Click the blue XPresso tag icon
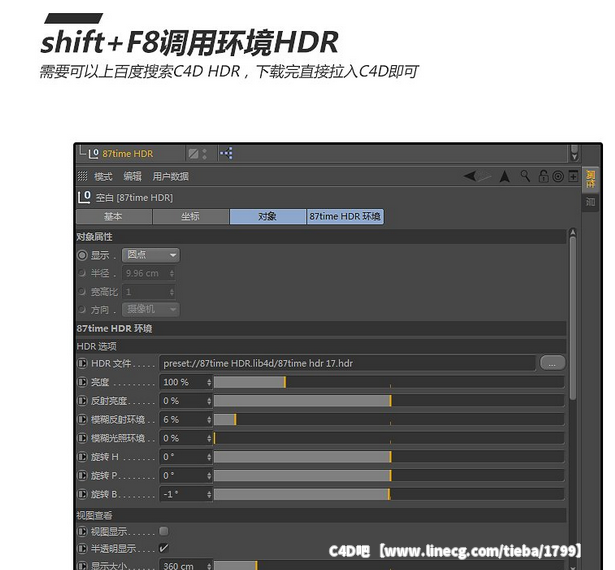The width and height of the screenshot is (615, 570). (226, 153)
